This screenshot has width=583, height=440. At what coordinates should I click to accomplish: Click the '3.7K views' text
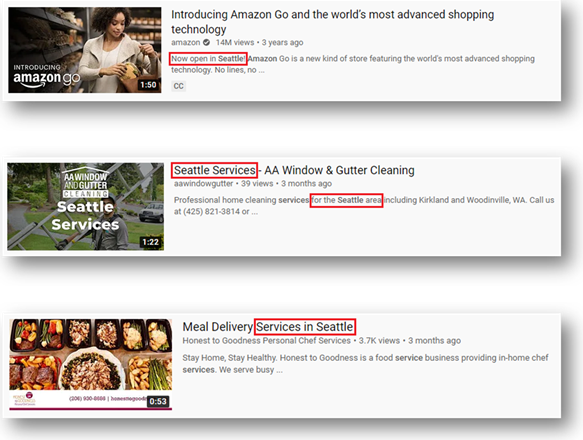379,341
